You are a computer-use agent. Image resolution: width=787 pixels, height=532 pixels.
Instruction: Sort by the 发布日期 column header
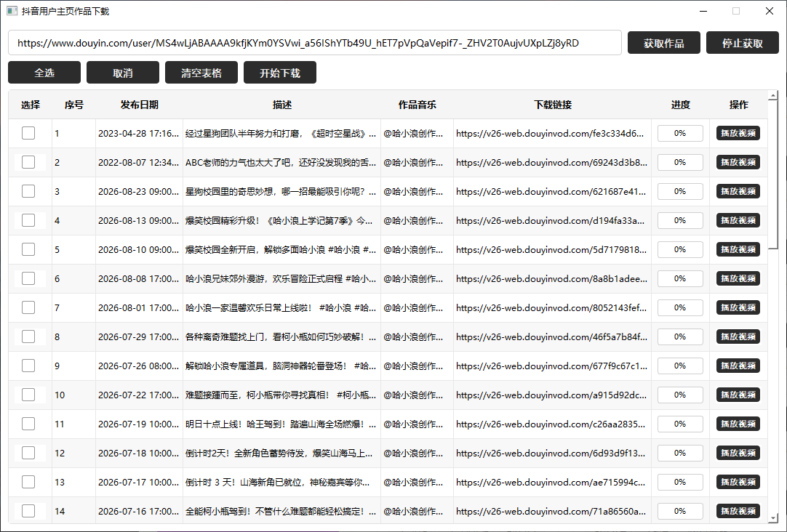point(139,105)
